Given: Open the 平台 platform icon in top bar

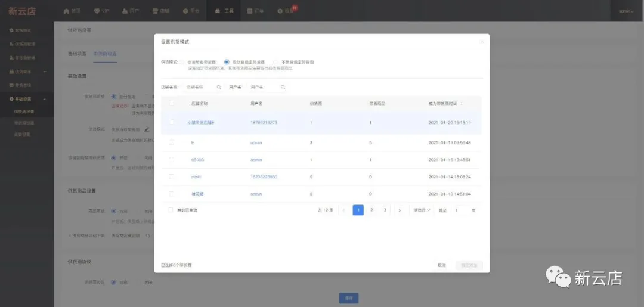Looking at the screenshot, I should [185, 11].
